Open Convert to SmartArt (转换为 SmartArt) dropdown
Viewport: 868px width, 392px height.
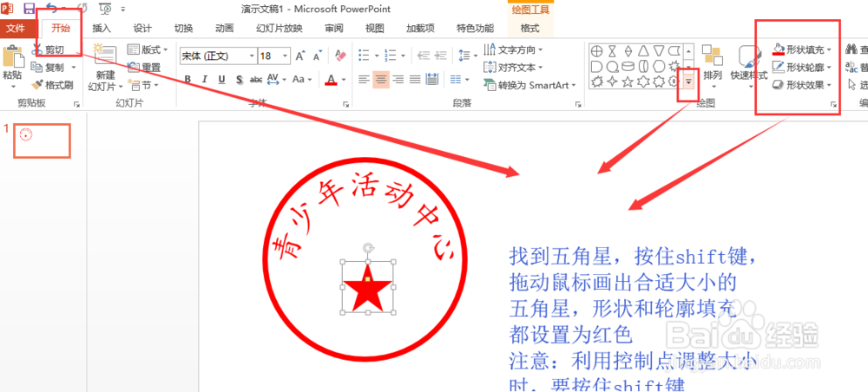(530, 85)
